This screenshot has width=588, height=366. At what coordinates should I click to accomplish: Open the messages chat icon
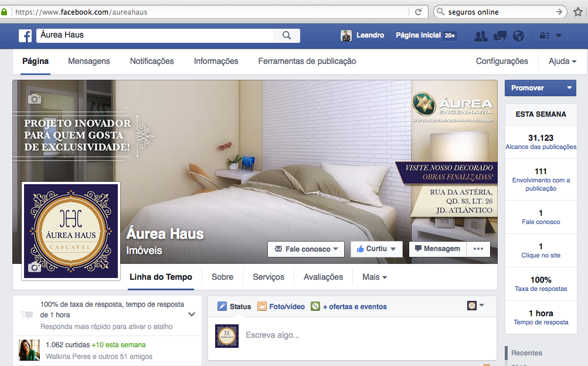coord(500,36)
